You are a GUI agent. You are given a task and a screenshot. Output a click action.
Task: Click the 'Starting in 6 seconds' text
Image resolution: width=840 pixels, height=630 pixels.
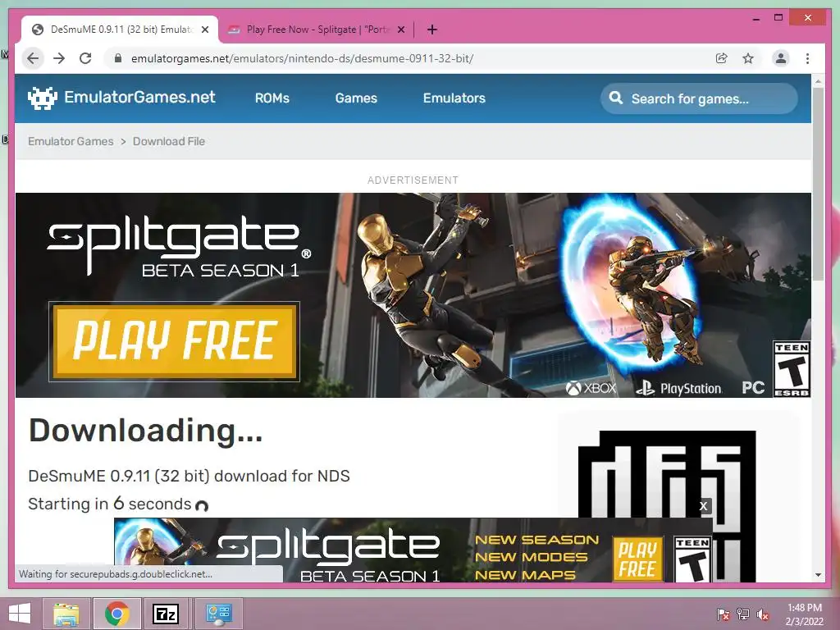[x=110, y=504]
